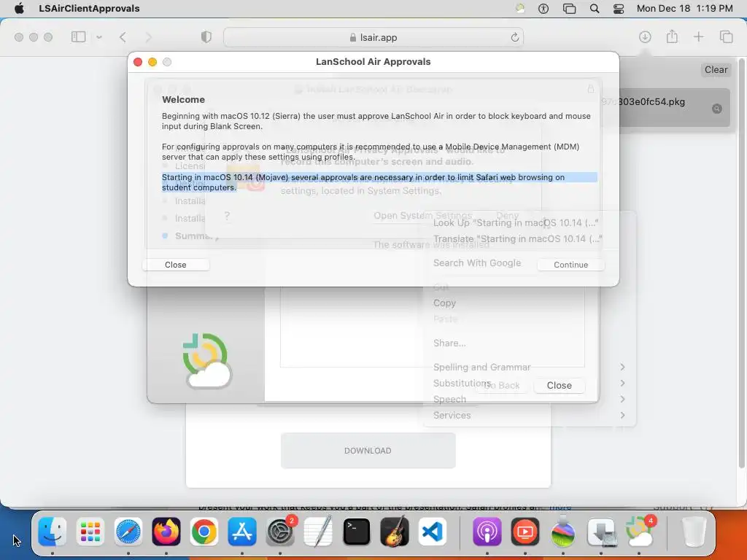Go forward in Safari

coord(148,37)
